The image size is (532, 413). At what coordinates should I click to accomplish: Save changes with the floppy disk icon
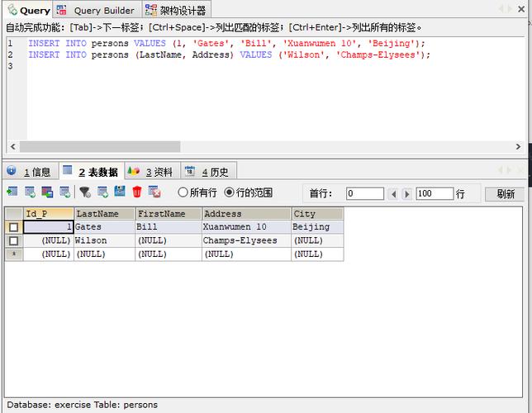pos(120,192)
